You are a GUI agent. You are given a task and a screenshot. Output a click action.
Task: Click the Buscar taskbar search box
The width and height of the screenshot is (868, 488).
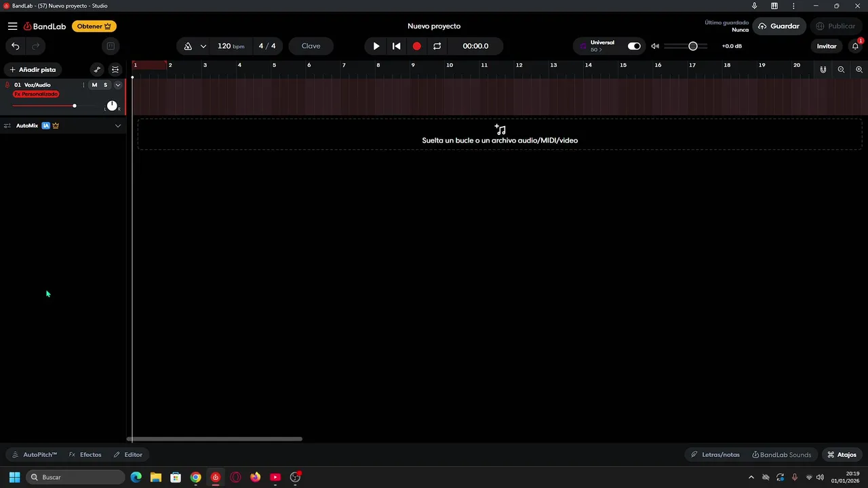pyautogui.click(x=74, y=477)
